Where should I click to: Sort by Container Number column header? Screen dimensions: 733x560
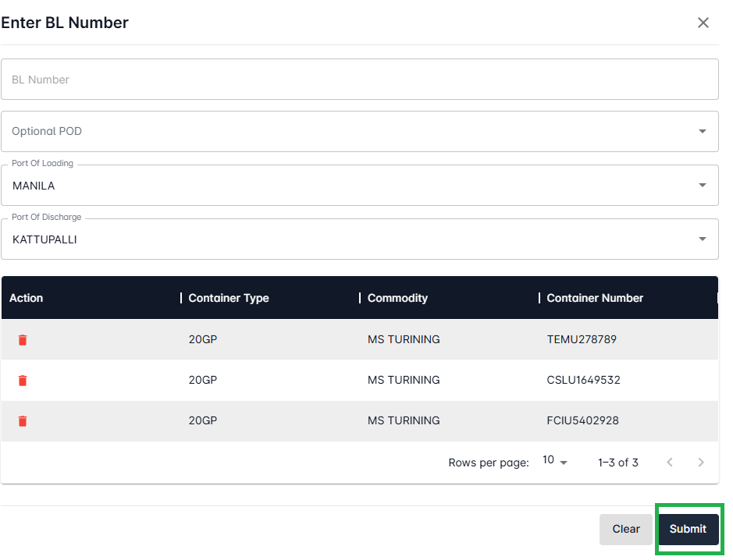[x=595, y=298]
